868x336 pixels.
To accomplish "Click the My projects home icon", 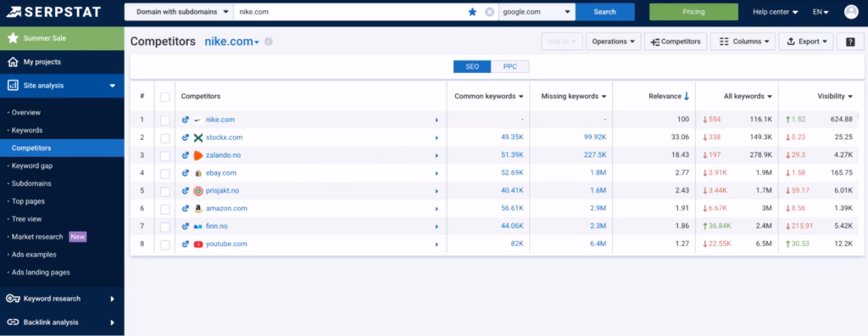I will (13, 62).
